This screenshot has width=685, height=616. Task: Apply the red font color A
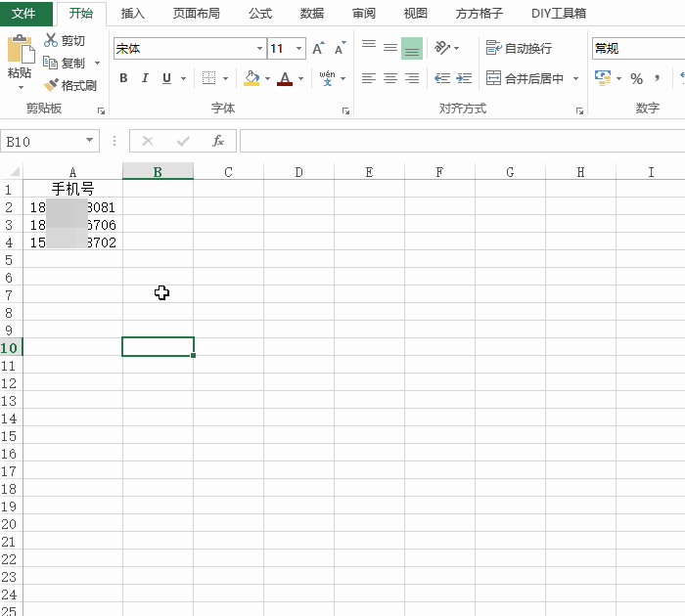pos(285,78)
